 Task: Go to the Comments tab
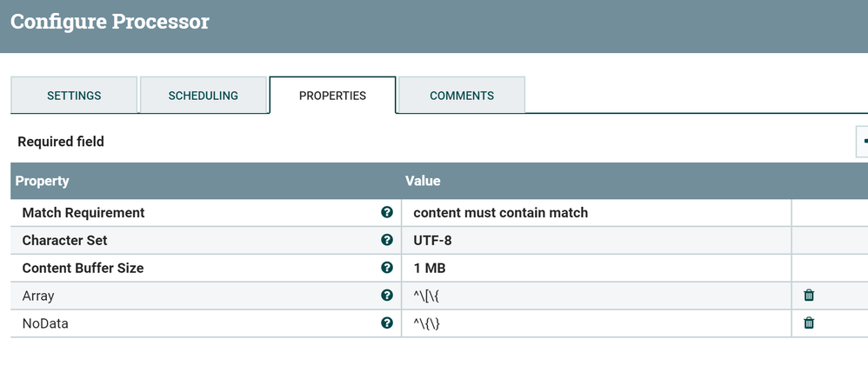(462, 96)
